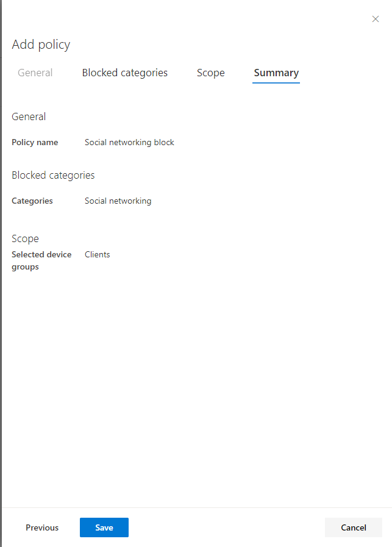Viewport: 392px width, 547px height.
Task: Click the Blocked categories section heading
Action: click(53, 175)
